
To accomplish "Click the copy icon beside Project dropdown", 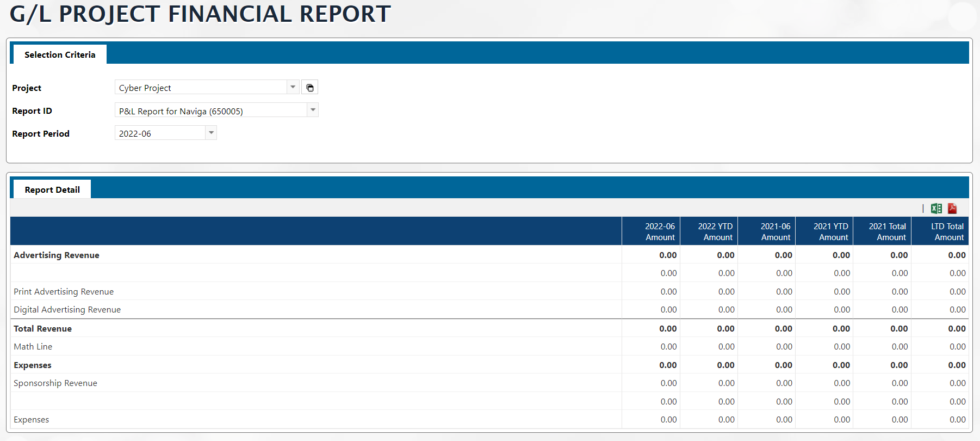I will 310,88.
